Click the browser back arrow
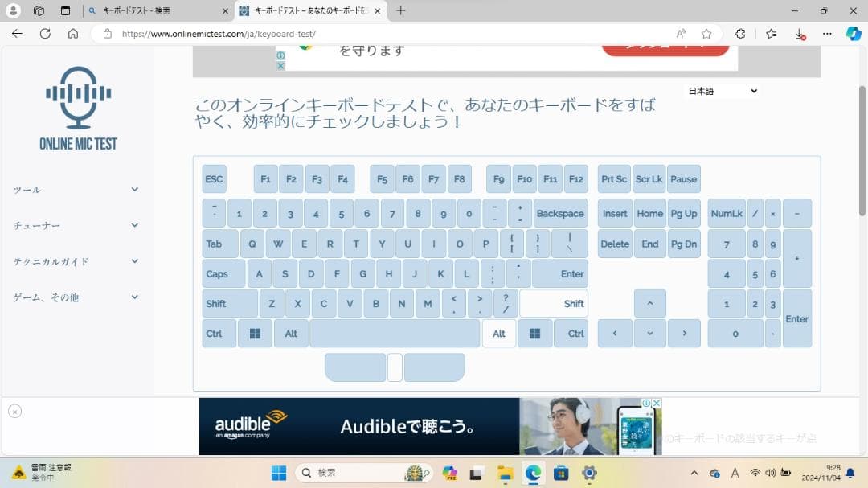868x488 pixels. pyautogui.click(x=16, y=34)
